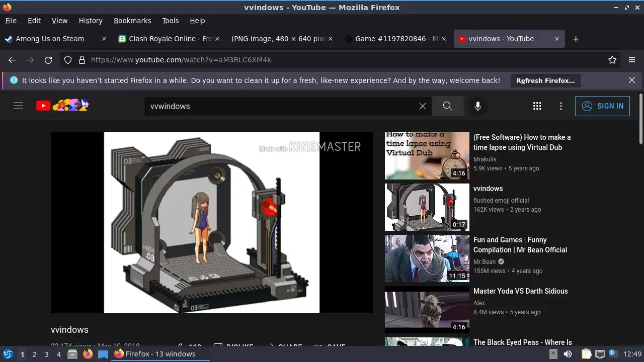Open the flushed emoji official channel

click(501, 201)
